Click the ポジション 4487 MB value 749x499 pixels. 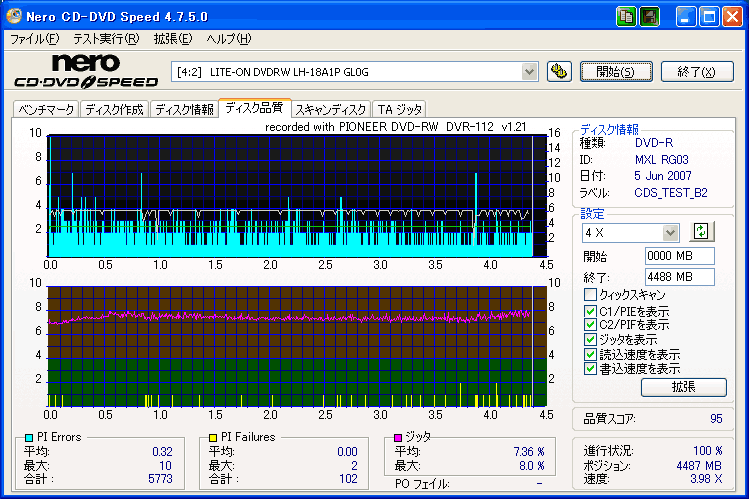[699, 466]
